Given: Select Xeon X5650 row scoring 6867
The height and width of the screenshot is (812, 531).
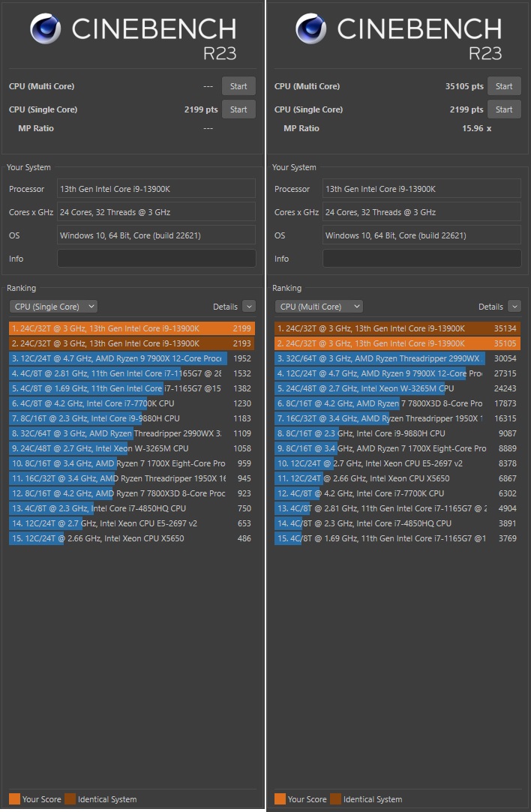Looking at the screenshot, I should (397, 478).
